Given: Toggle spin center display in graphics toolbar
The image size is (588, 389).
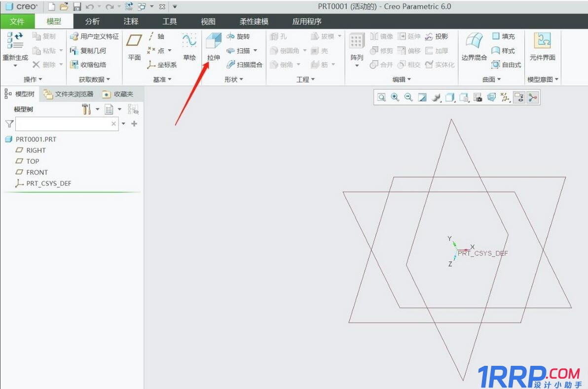Looking at the screenshot, I should click(532, 98).
